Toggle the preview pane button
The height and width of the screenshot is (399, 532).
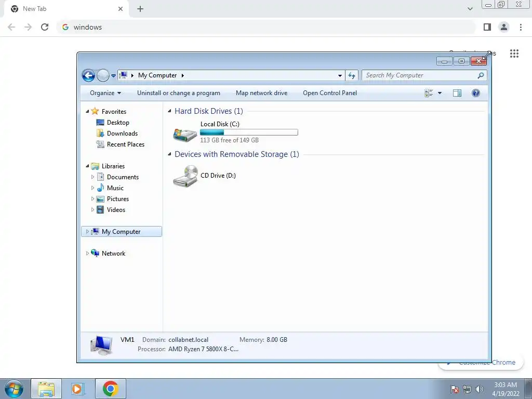pyautogui.click(x=457, y=93)
